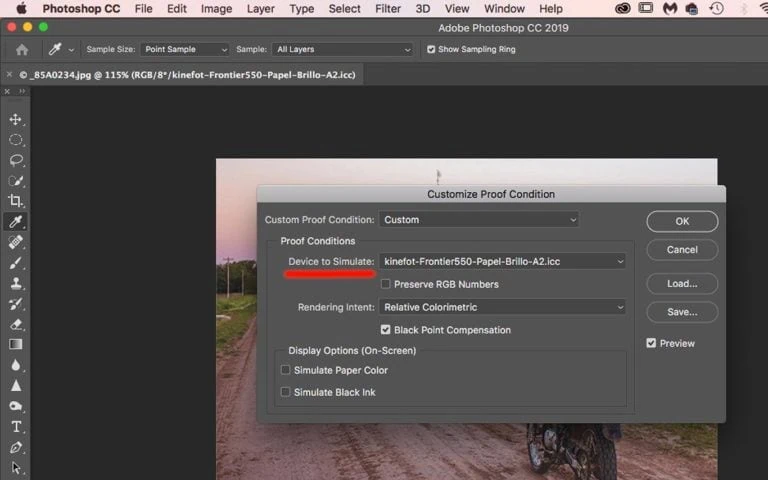Click the Load... button
Image resolution: width=768 pixels, height=480 pixels.
(x=682, y=284)
